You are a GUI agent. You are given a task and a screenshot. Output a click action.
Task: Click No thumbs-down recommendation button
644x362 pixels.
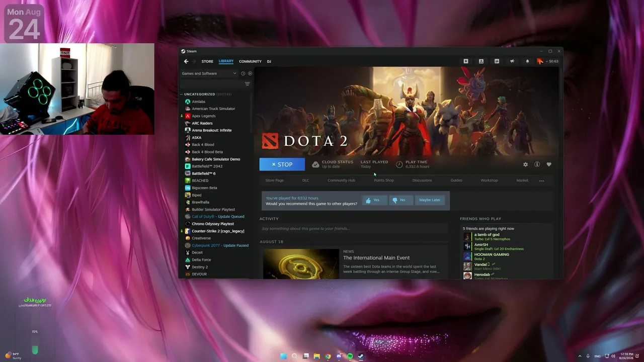(401, 200)
